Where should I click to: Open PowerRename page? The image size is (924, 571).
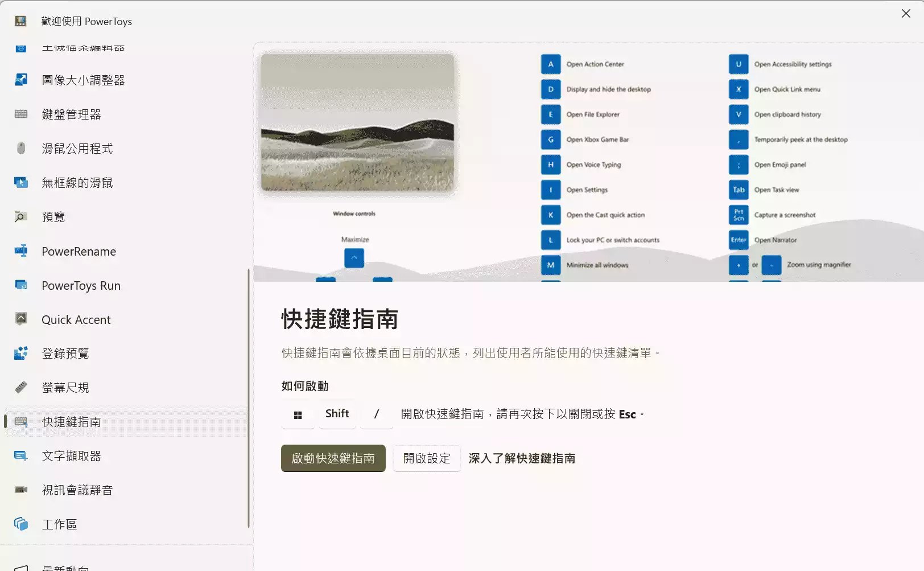(x=125, y=251)
